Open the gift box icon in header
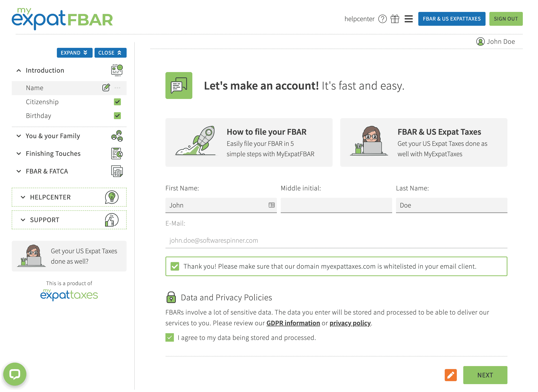 [395, 19]
